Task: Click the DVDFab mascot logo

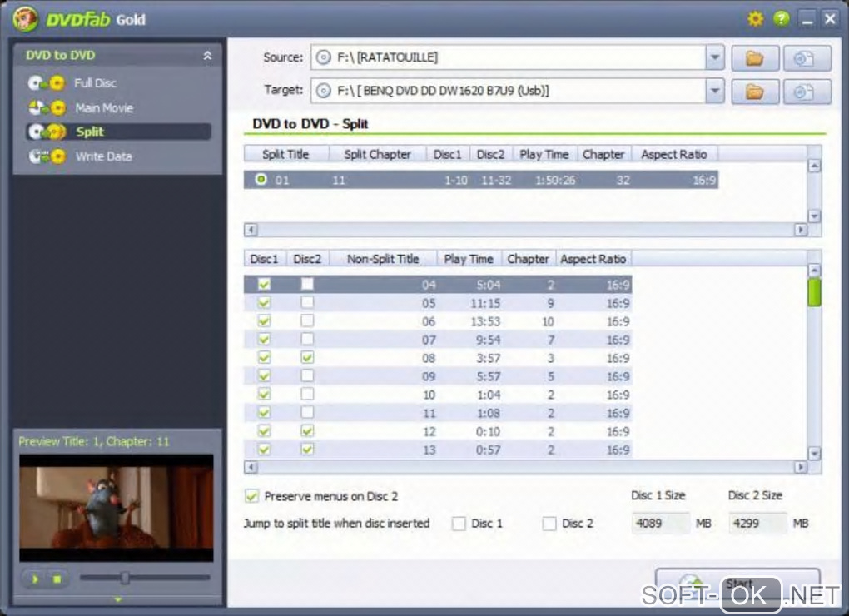Action: [25, 19]
